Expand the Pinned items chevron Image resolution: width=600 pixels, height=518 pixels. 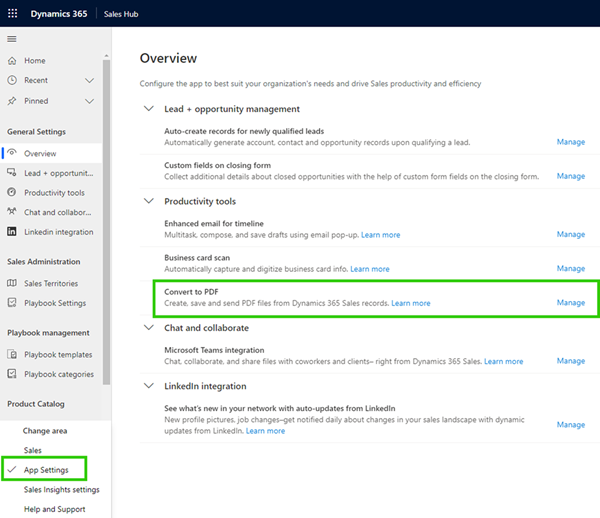coord(90,101)
